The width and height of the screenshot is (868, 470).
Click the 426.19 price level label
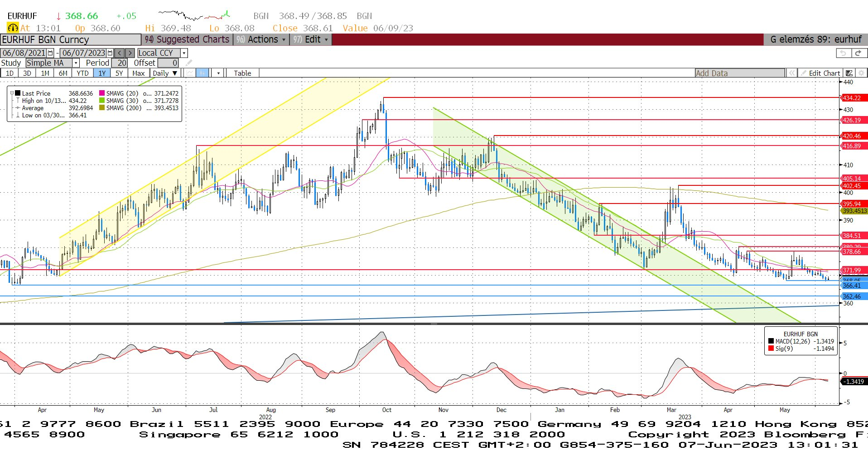[x=854, y=120]
